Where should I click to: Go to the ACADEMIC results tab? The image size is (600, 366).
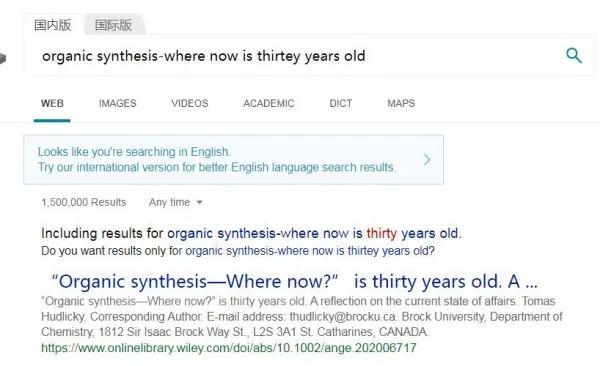pos(269,103)
